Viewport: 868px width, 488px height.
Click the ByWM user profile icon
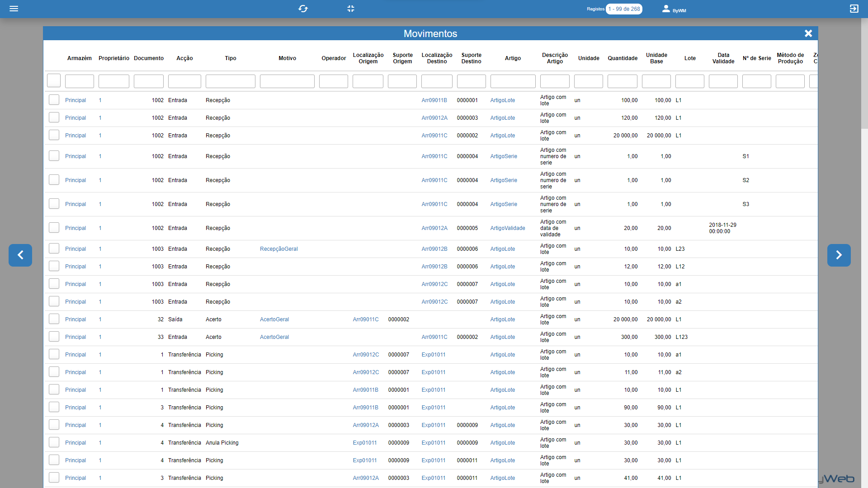666,9
